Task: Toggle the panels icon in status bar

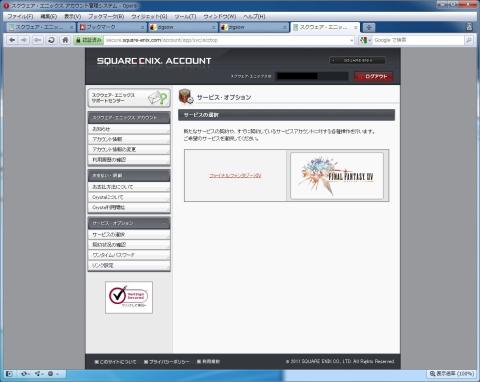Action: (x=9, y=374)
